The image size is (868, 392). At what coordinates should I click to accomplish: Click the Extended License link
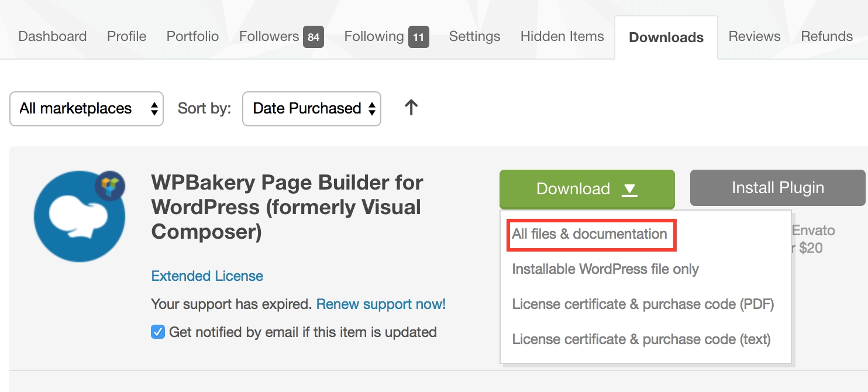(x=207, y=276)
